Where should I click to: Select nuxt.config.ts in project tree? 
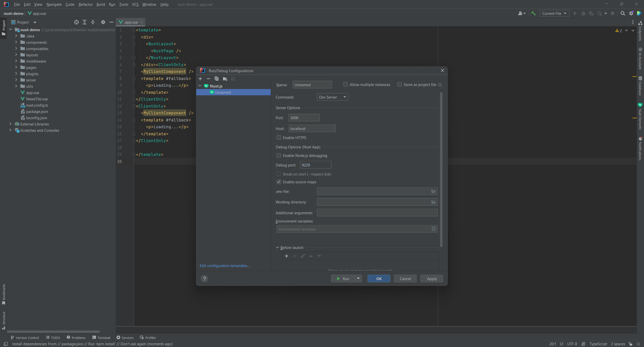(37, 105)
